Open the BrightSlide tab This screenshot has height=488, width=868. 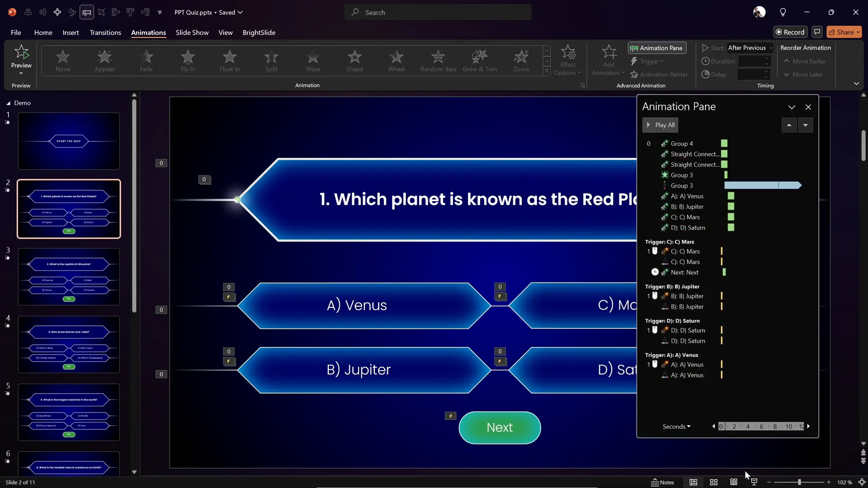click(259, 33)
